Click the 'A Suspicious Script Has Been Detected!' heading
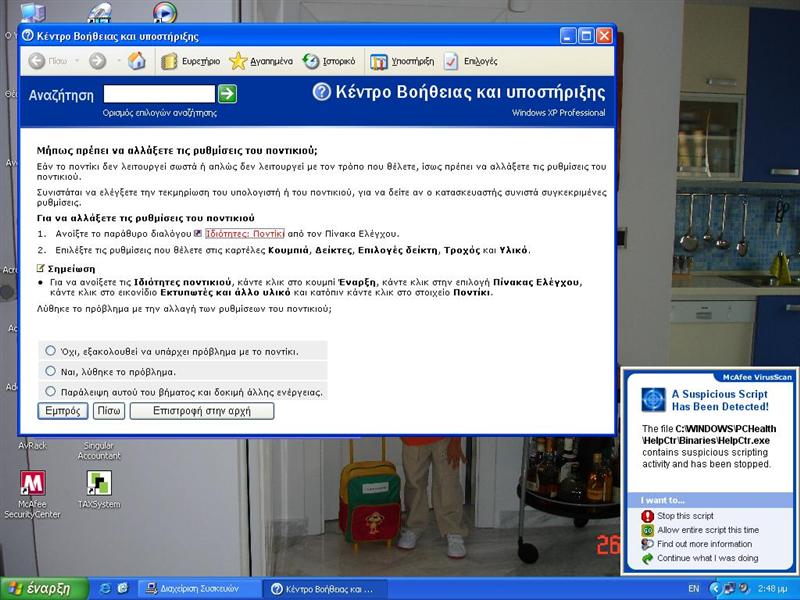The image size is (800, 600). tap(720, 401)
